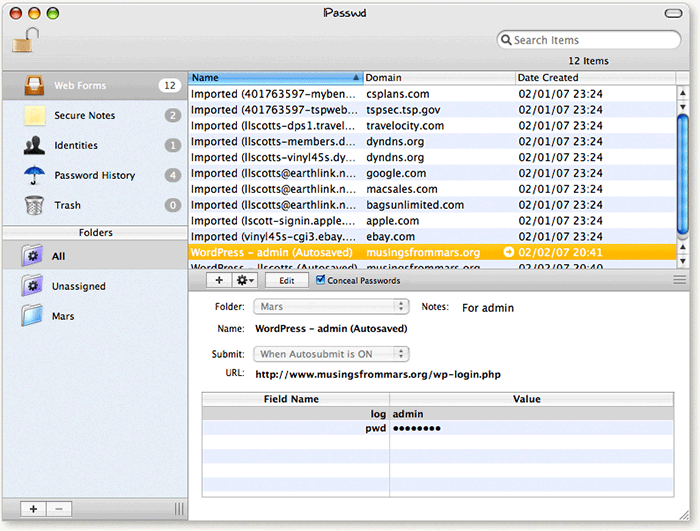The image size is (700, 531).
Task: Select the apple.com row
Action: coord(432,221)
